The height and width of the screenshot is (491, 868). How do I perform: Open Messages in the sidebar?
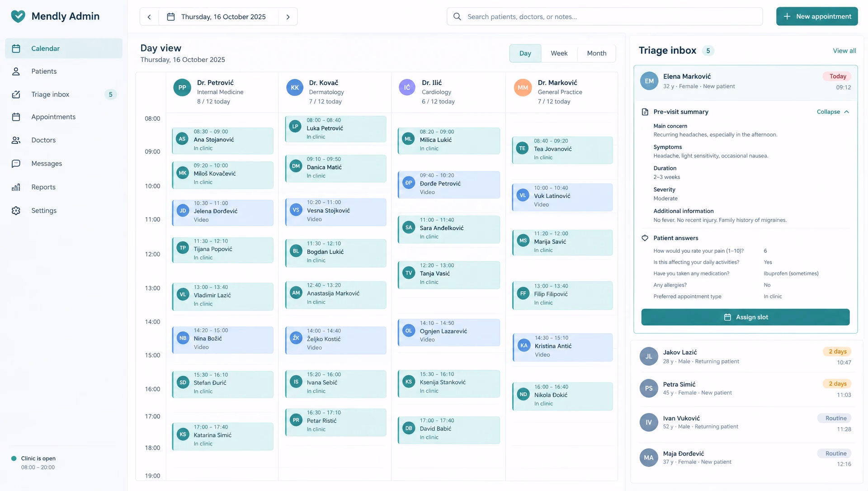[x=64, y=164]
